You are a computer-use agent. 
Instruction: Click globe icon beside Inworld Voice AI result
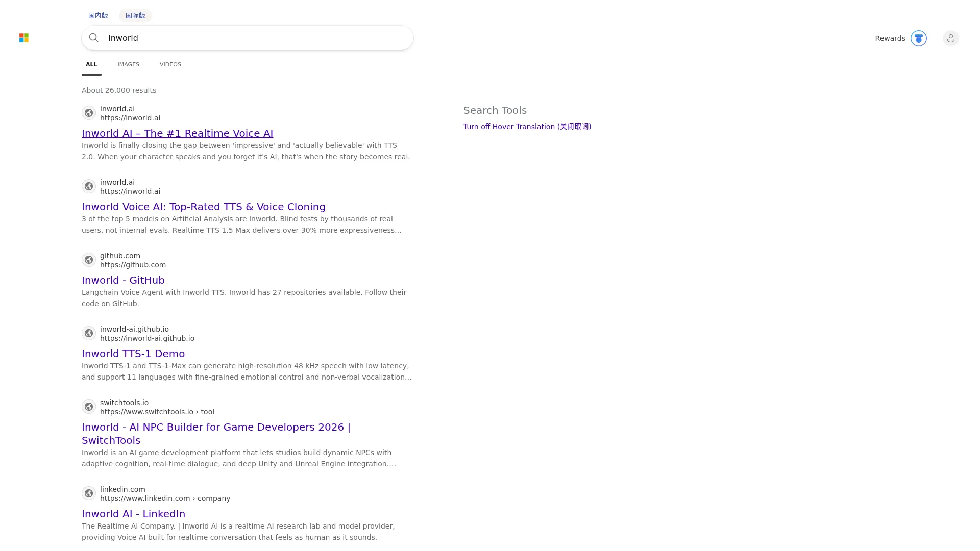[x=89, y=186]
